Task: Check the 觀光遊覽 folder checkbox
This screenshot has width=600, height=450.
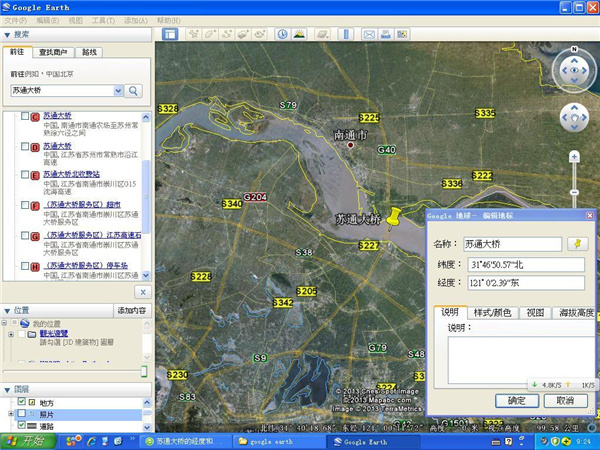Action: pyautogui.click(x=21, y=334)
